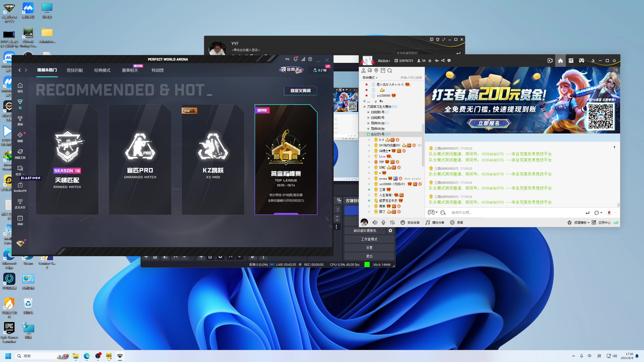This screenshot has height=362, width=644.
Task: Open SeeSeeTV in arena sidebar
Action: (x=20, y=187)
